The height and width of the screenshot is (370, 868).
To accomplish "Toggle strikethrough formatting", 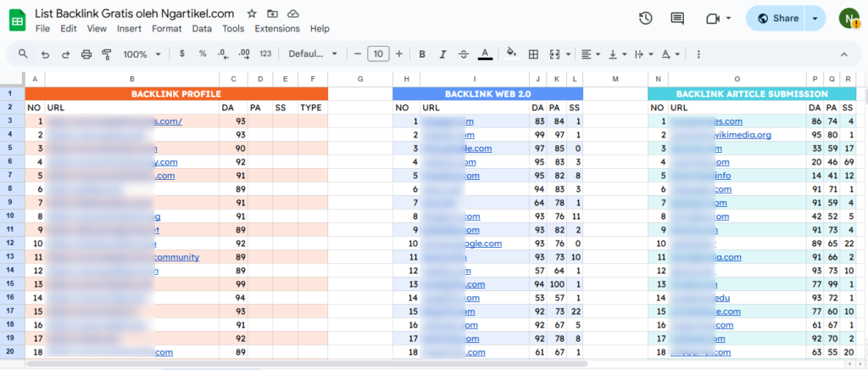I will (464, 54).
